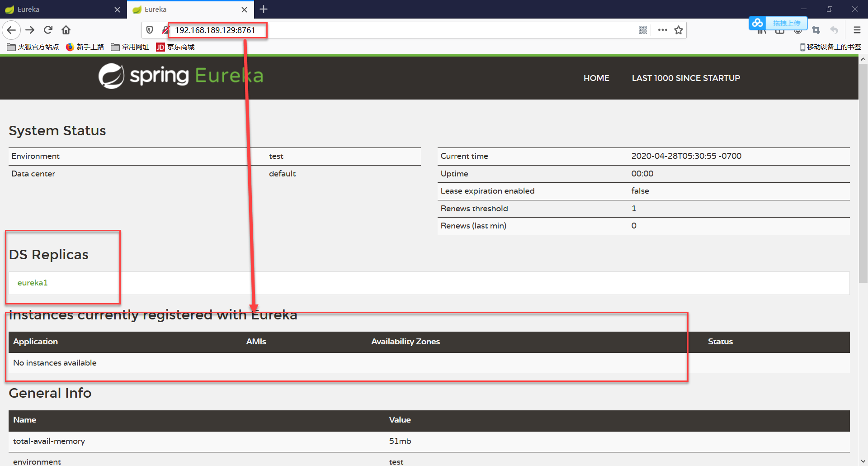Click the Uptime value 00:00
This screenshot has width=868, height=466.
pyautogui.click(x=642, y=174)
